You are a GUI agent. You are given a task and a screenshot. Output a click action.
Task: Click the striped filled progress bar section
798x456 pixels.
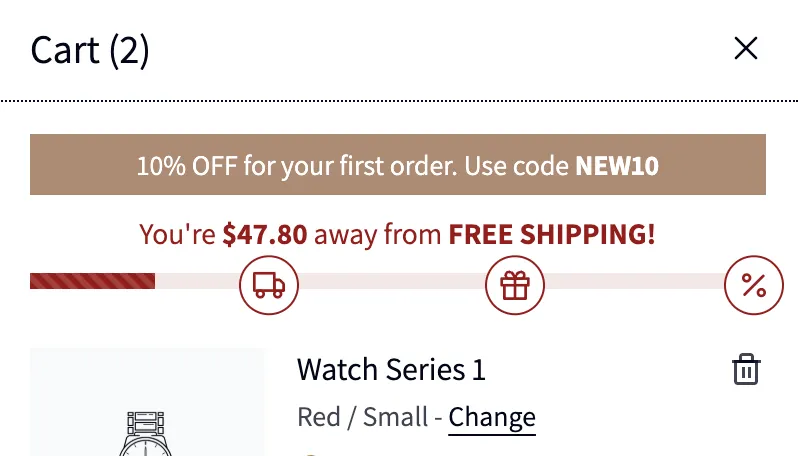(92, 281)
